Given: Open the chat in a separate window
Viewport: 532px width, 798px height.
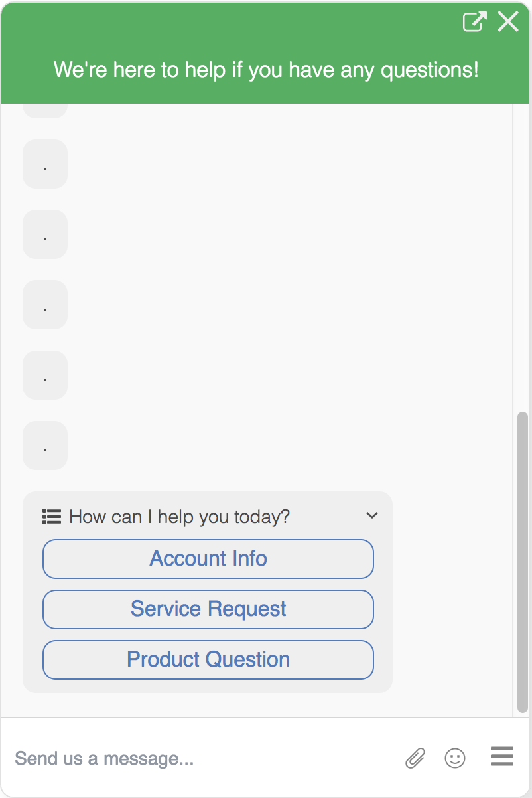Looking at the screenshot, I should pyautogui.click(x=474, y=22).
